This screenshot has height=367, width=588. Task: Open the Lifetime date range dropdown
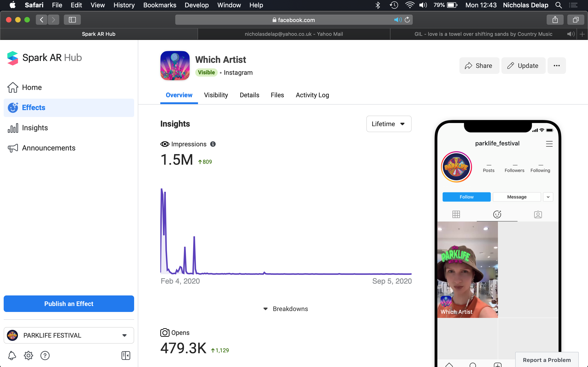[x=389, y=124]
